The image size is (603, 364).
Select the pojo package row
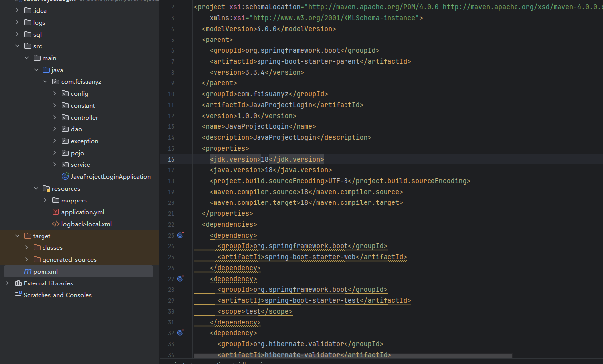click(80, 153)
